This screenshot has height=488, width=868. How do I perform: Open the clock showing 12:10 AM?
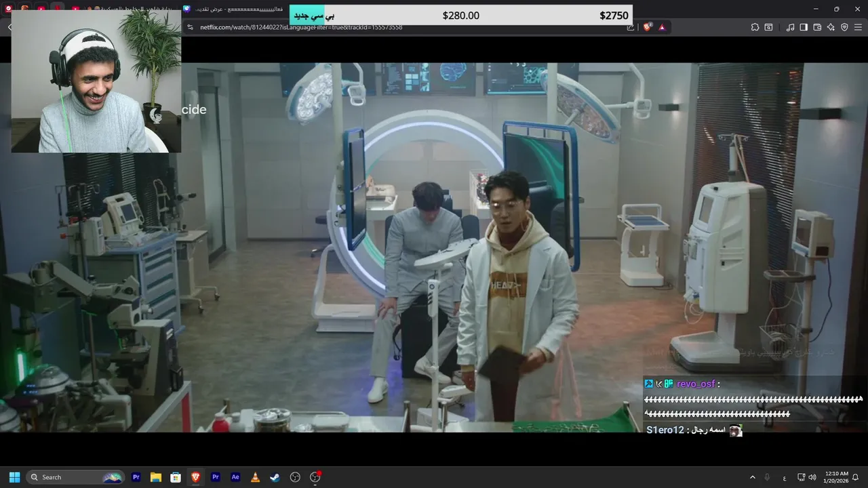point(835,477)
